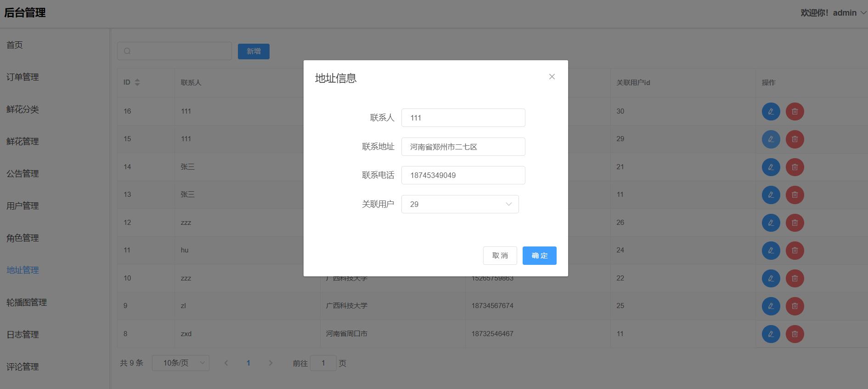Select page number 1 in pagination

pyautogui.click(x=248, y=363)
